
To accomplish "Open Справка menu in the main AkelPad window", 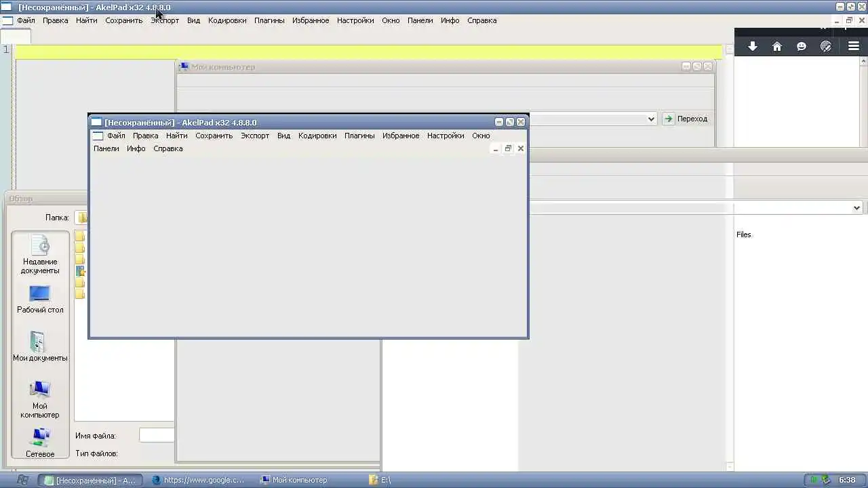I will click(x=482, y=20).
